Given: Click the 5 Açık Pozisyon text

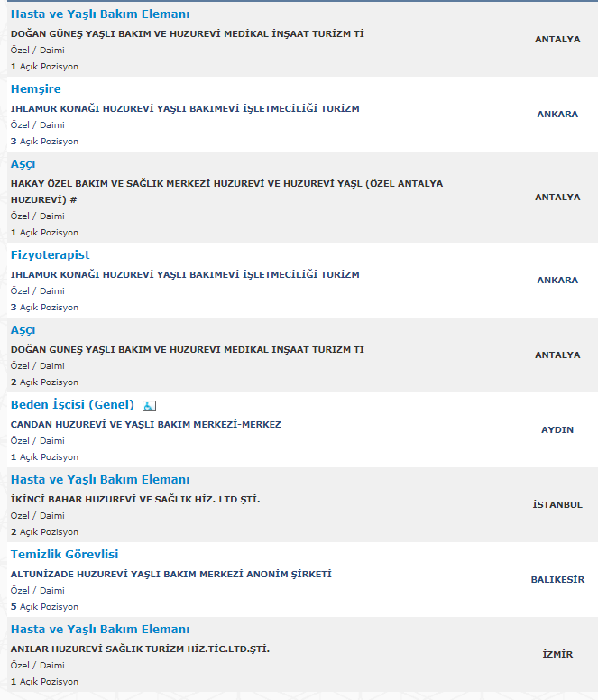Looking at the screenshot, I should point(44,607).
